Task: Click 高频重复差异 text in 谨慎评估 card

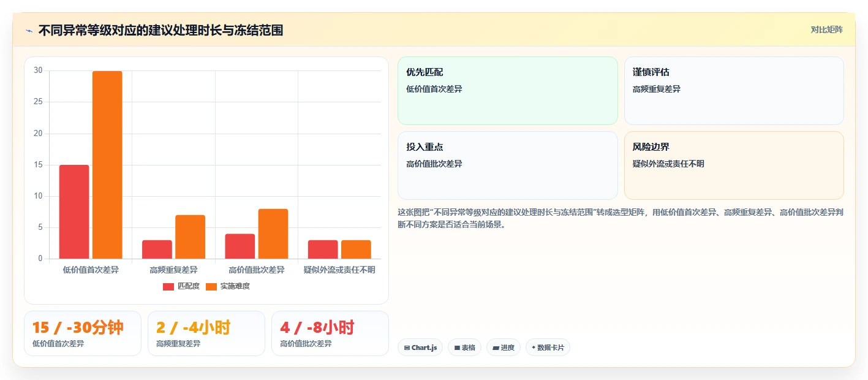Action: tap(657, 89)
